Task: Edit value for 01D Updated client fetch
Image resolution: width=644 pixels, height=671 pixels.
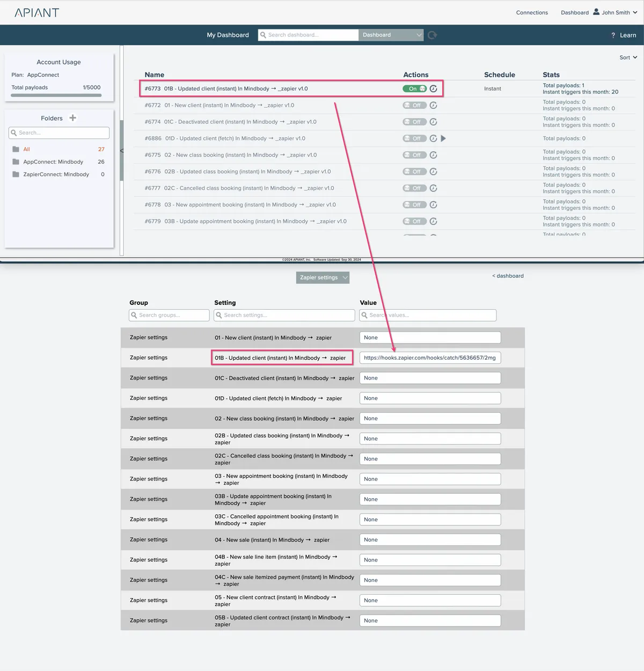Action: [430, 398]
